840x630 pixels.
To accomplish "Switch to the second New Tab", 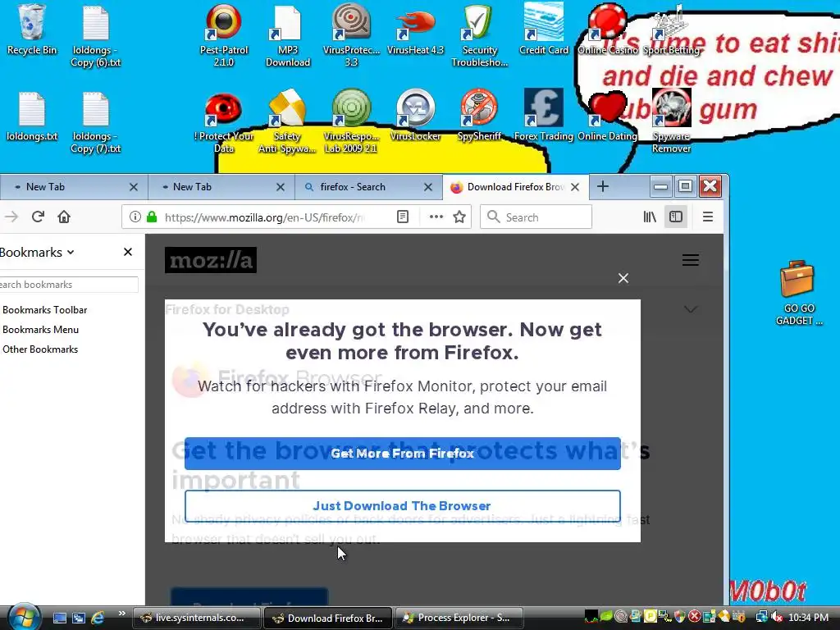I will click(221, 187).
